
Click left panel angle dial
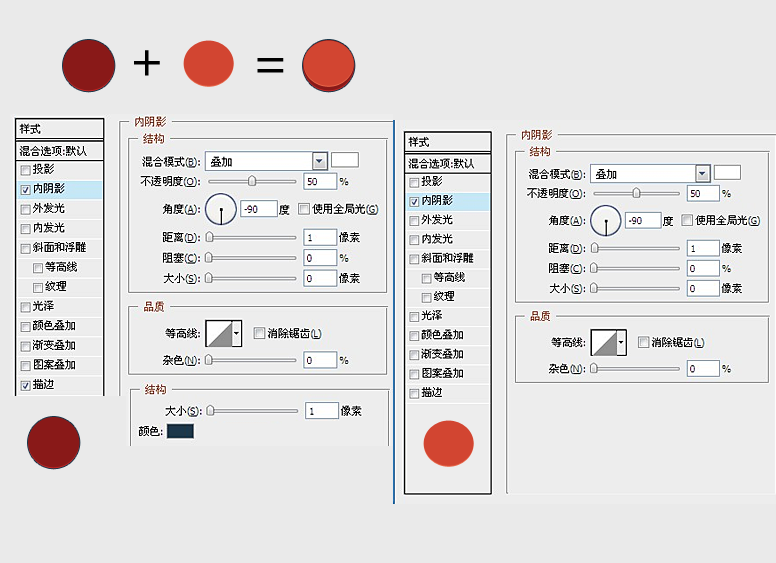pos(221,209)
